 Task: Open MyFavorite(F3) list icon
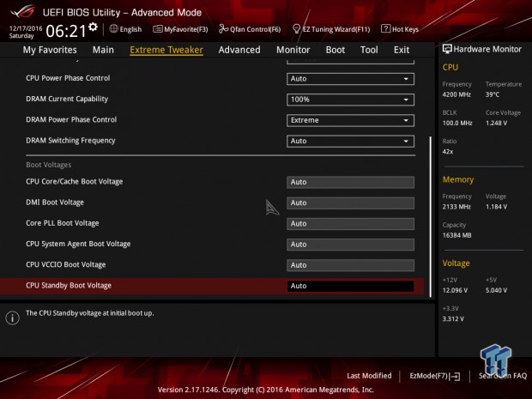point(157,29)
